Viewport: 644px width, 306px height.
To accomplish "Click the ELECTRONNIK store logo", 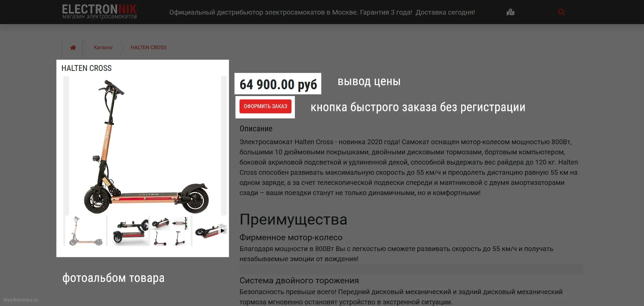I will click(99, 12).
